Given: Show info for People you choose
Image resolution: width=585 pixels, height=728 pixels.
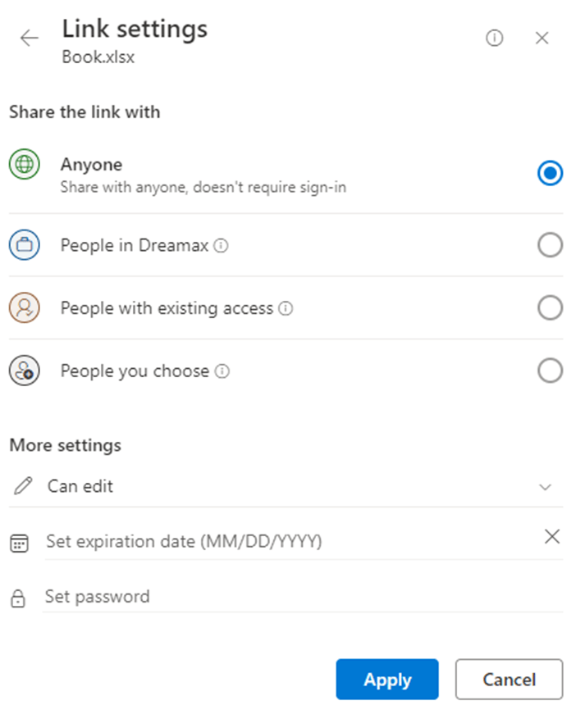Looking at the screenshot, I should click(x=222, y=371).
